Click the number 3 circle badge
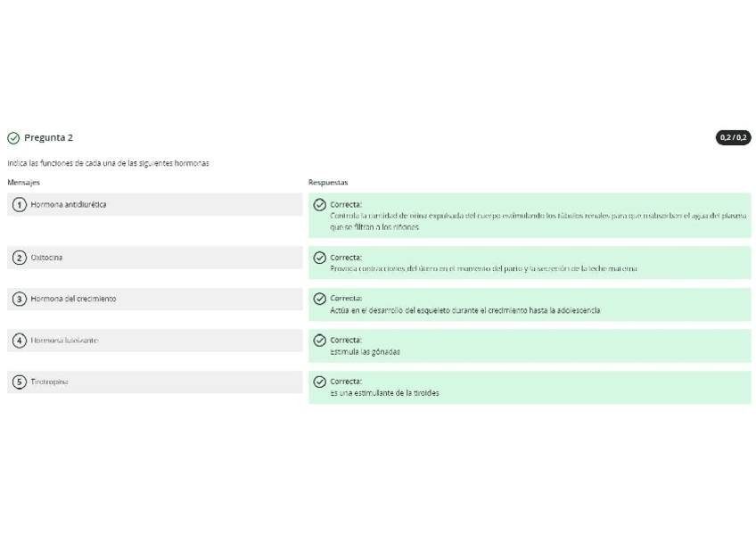Screen dimensions: 756x534 (20, 299)
